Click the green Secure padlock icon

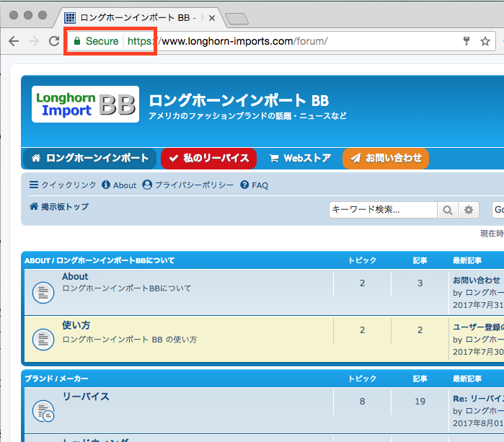point(77,41)
